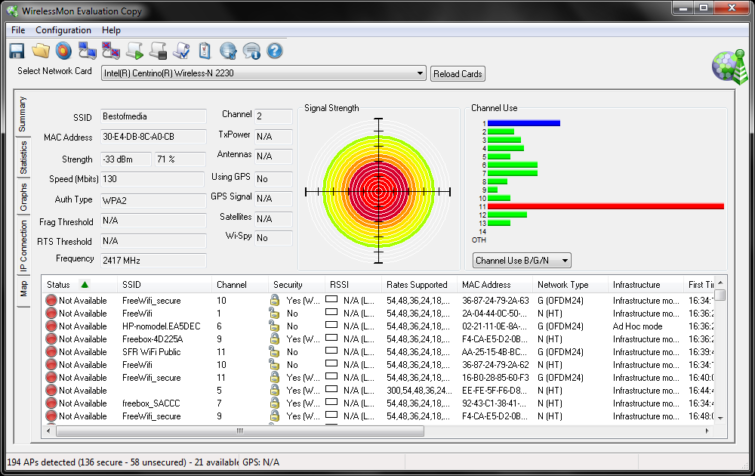Click center of the signal strength radar
The image size is (755, 476).
(378, 192)
